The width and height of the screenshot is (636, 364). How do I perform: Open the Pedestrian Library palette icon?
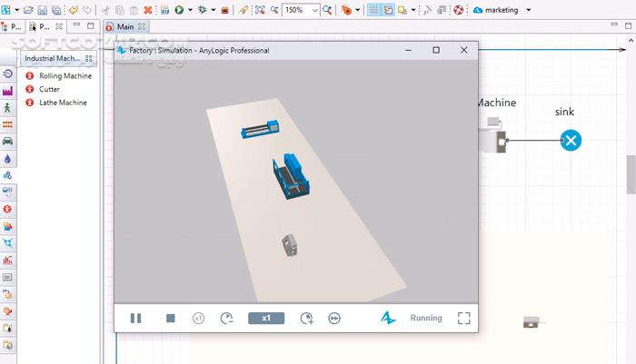(7, 108)
